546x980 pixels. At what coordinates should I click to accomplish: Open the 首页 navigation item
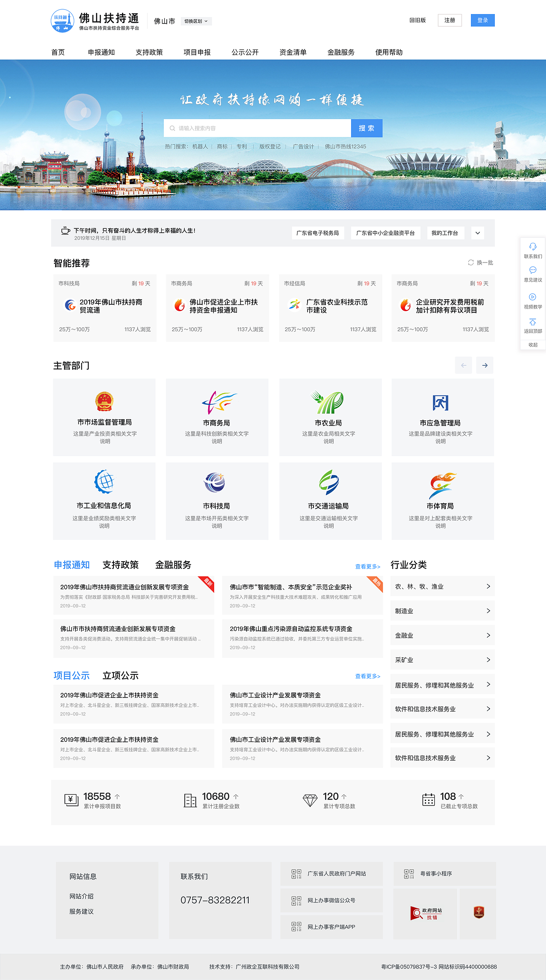pyautogui.click(x=58, y=52)
